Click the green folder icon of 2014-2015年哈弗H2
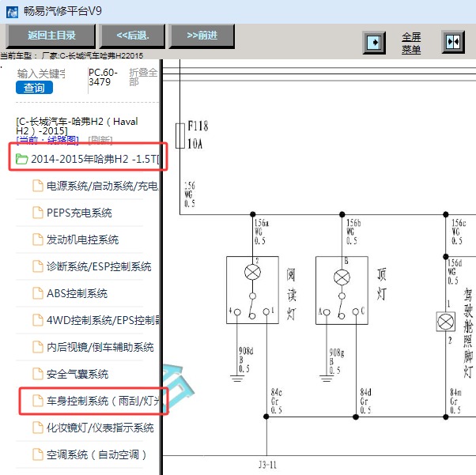The width and height of the screenshot is (476, 475). click(21, 159)
